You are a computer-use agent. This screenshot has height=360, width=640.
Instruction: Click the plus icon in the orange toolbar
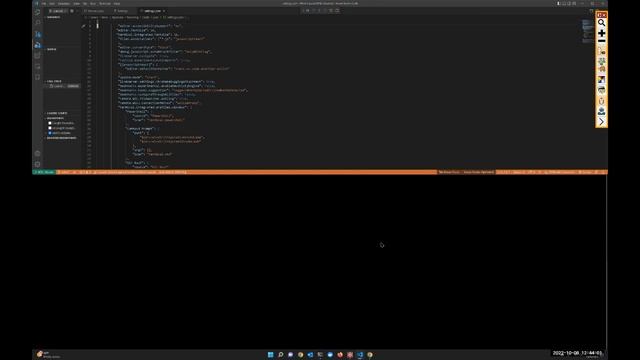pos(602,33)
